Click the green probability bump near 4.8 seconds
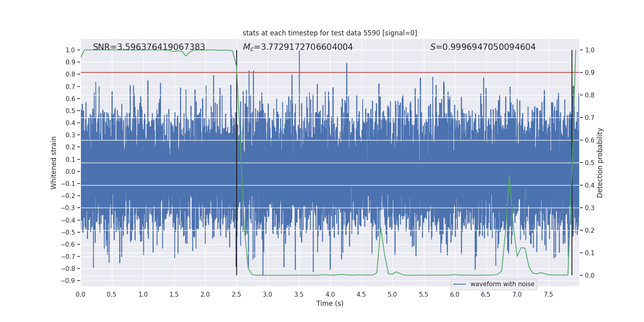Image resolution: width=644 pixels, height=322 pixels. (380, 228)
